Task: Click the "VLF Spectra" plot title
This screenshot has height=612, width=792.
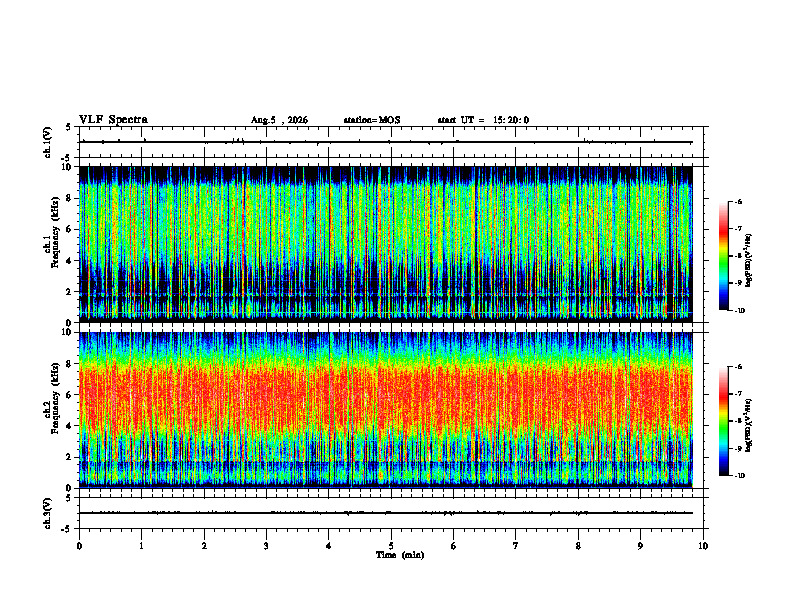Action: (x=113, y=120)
